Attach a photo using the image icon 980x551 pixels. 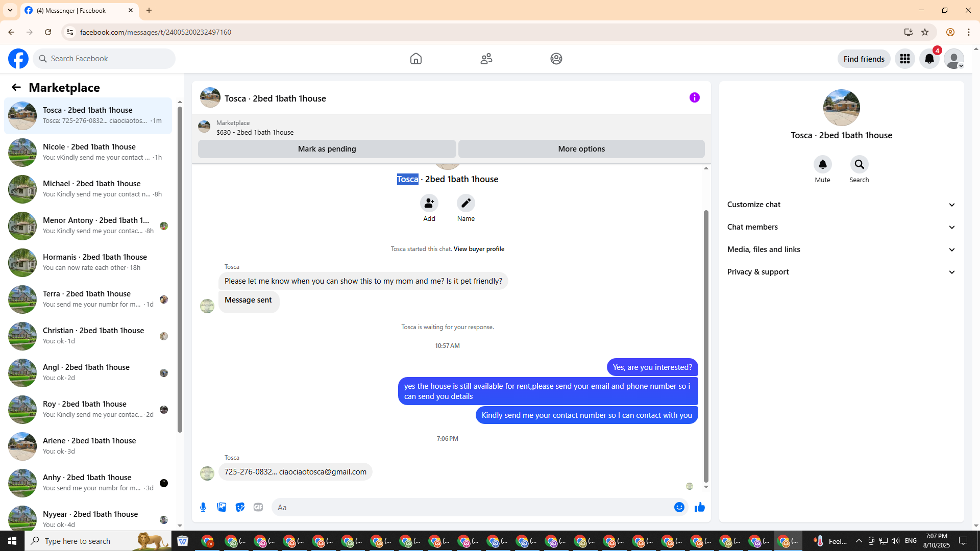pyautogui.click(x=222, y=507)
